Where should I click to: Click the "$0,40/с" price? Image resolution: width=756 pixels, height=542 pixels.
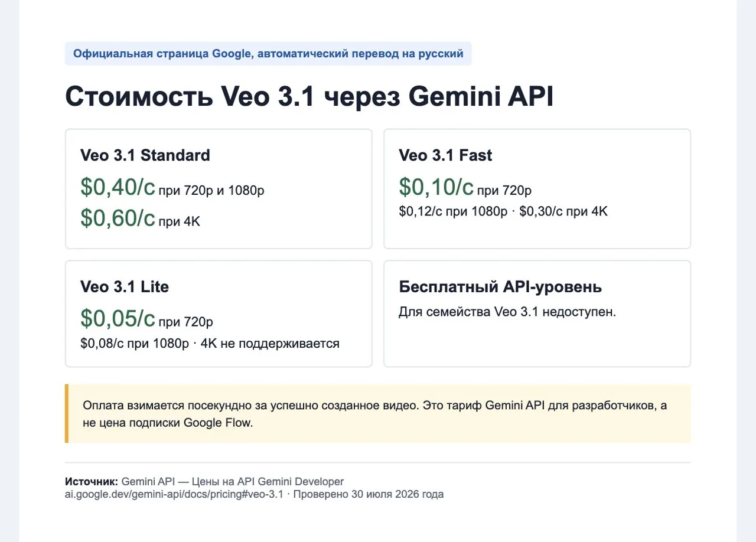pyautogui.click(x=118, y=187)
